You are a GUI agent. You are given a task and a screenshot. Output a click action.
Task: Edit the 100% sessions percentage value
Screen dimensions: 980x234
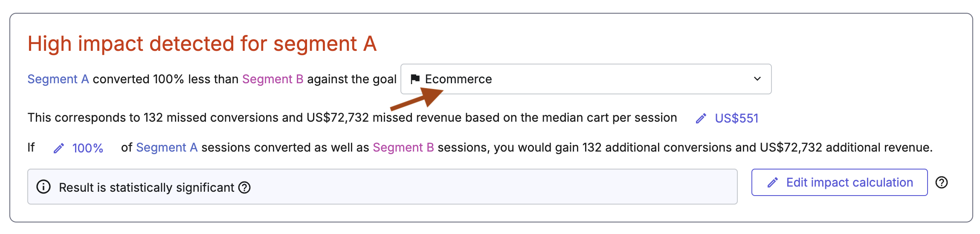click(x=88, y=148)
